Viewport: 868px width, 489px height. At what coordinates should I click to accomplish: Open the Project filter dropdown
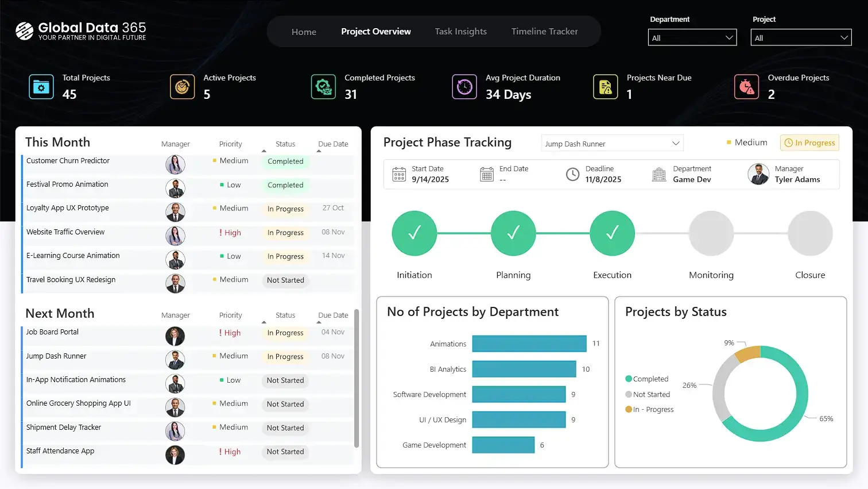(801, 37)
